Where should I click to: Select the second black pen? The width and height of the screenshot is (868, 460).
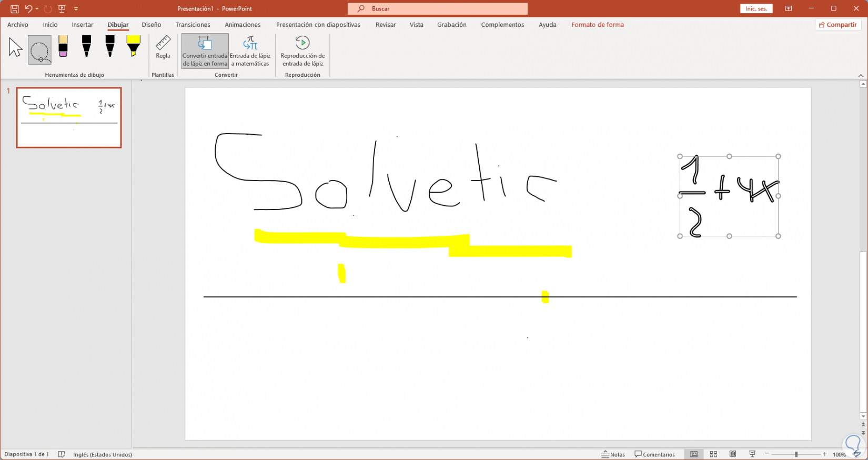coord(110,46)
